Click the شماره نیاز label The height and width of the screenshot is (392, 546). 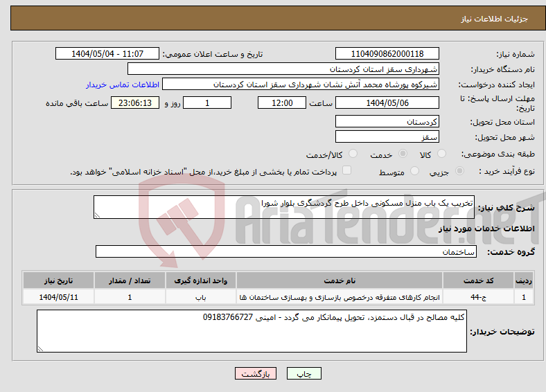click(516, 54)
